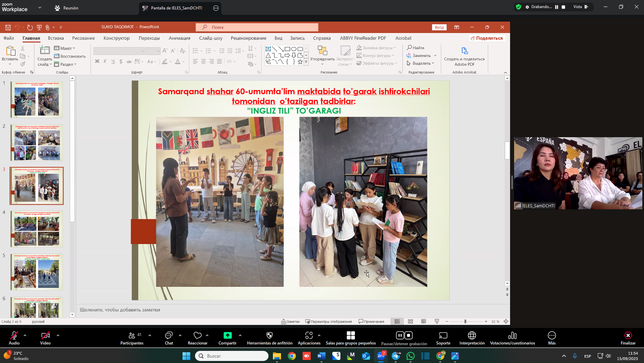Open the Вставка ribbon tab
Screen dimensions: 644x363
pos(56,38)
